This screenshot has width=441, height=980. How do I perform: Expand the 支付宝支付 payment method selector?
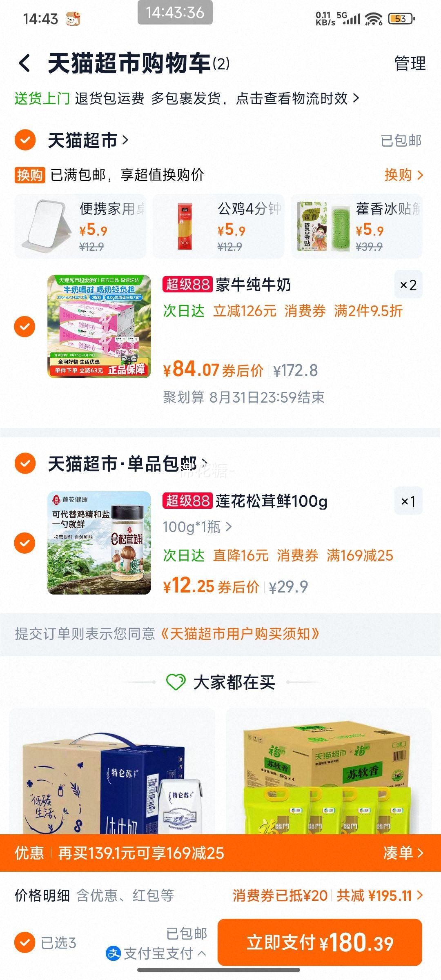tap(156, 953)
